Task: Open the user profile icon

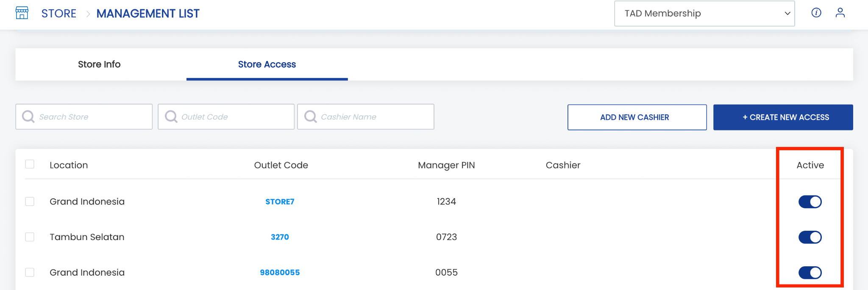Action: [x=840, y=13]
